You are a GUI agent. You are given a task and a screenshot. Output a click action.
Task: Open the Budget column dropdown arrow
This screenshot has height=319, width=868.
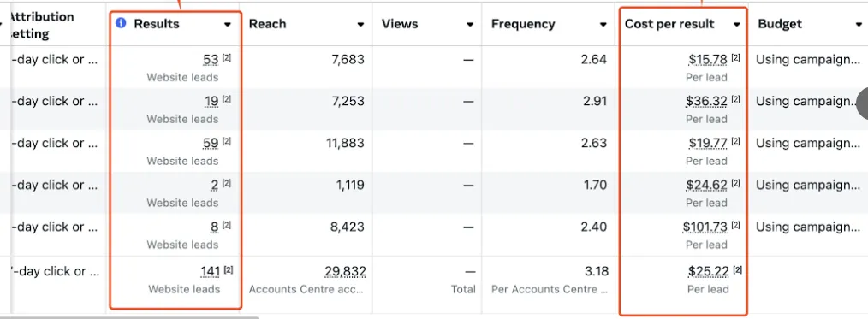tap(859, 24)
